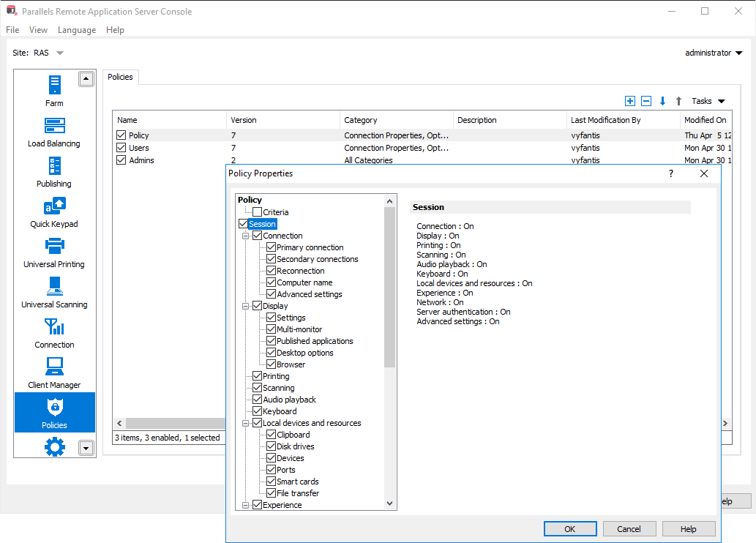Screen dimensions: 756x543
Task: Sort by Last Modification By column
Action: click(x=623, y=120)
